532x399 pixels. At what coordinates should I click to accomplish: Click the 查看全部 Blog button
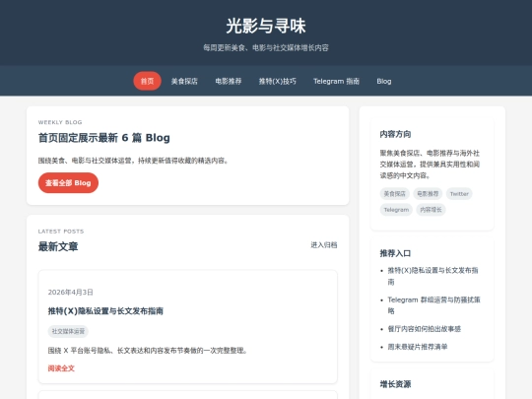click(x=68, y=183)
